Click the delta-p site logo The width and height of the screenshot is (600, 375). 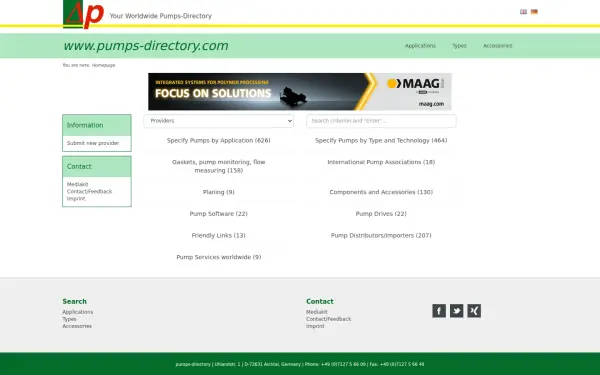tap(83, 14)
